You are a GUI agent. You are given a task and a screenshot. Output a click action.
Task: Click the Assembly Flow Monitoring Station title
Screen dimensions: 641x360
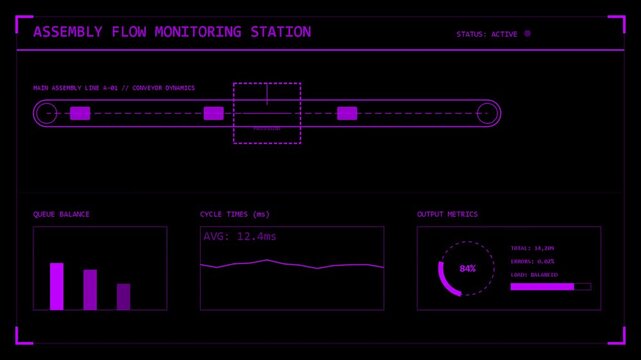coord(172,32)
